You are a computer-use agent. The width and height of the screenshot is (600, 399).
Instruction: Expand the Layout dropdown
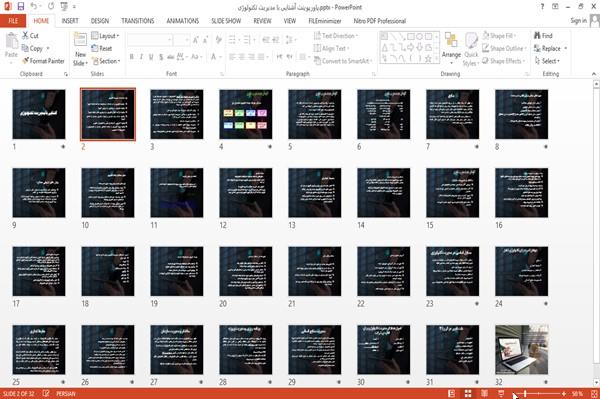tap(105, 36)
